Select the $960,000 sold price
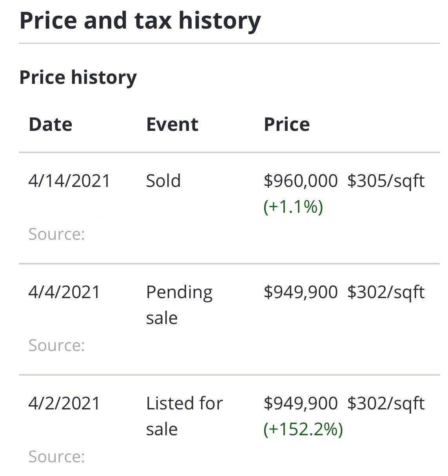 point(301,181)
